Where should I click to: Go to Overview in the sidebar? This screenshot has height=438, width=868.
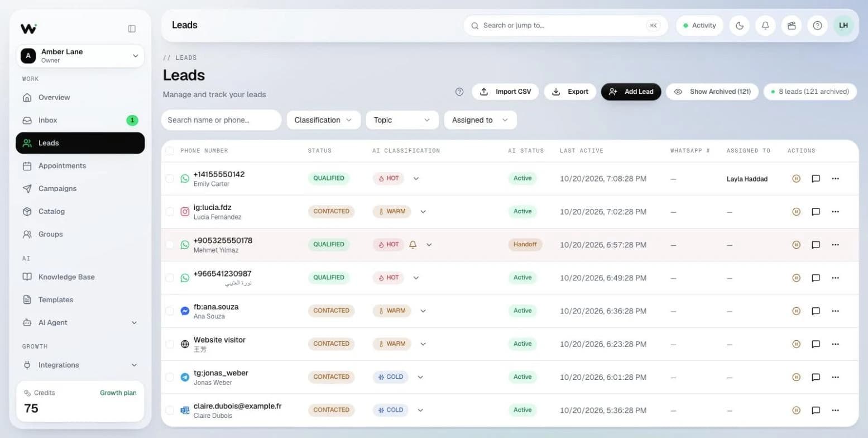click(x=80, y=97)
